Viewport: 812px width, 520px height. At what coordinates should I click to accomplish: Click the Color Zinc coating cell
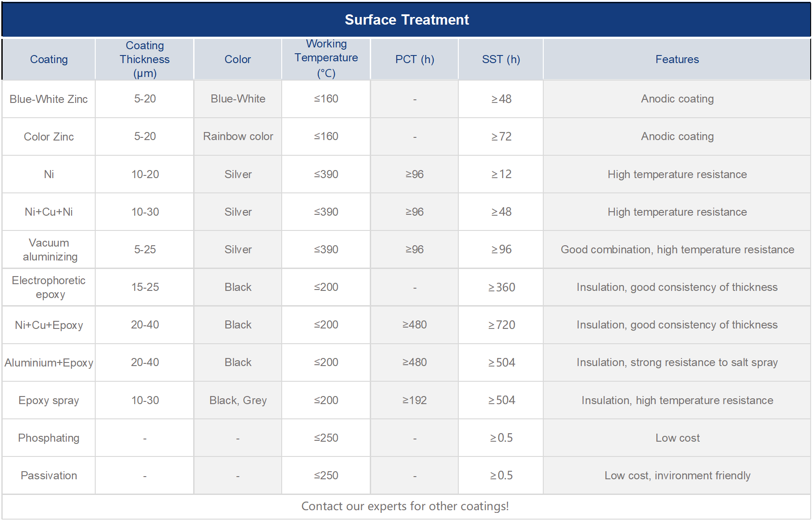(49, 136)
